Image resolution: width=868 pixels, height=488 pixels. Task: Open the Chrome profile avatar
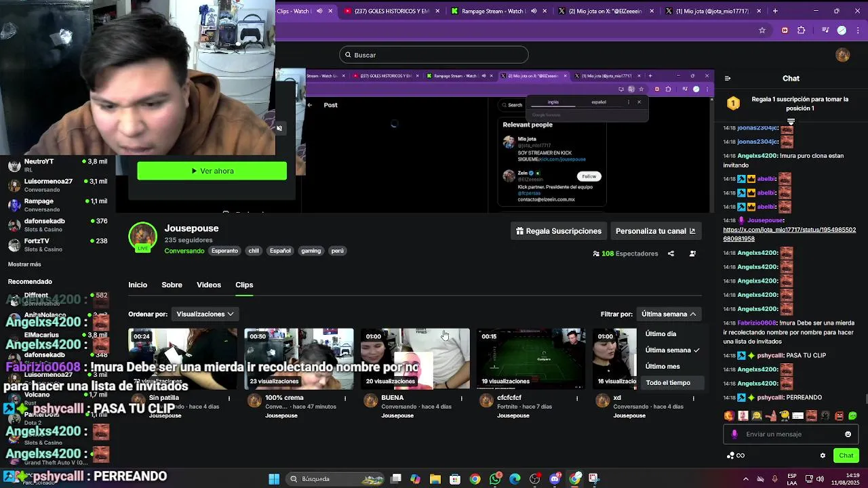click(842, 30)
